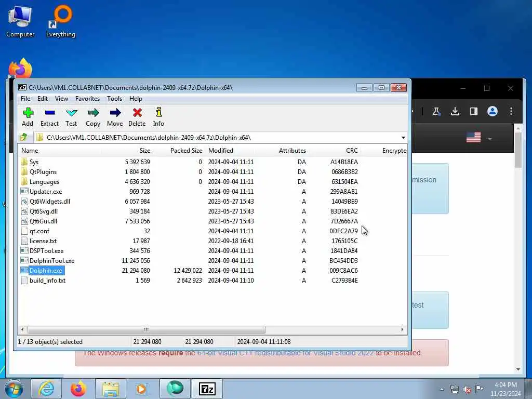
Task: Click the network tray icon
Action: point(454,390)
